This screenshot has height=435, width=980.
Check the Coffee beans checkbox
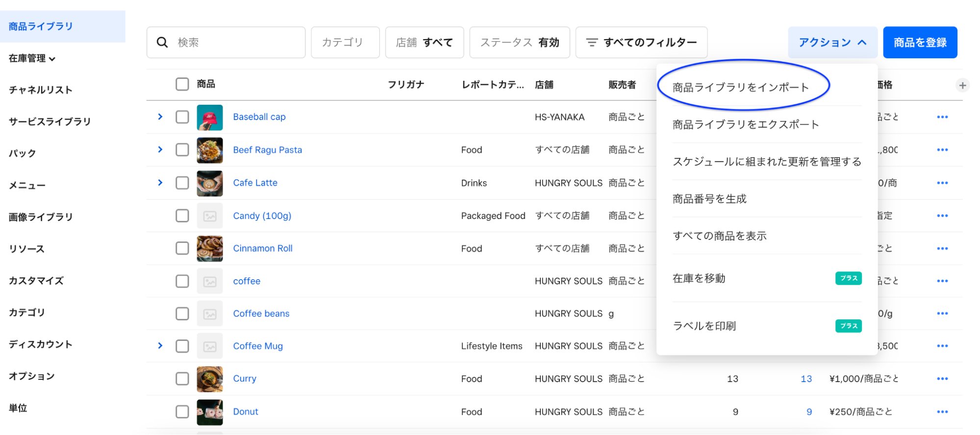pos(182,314)
